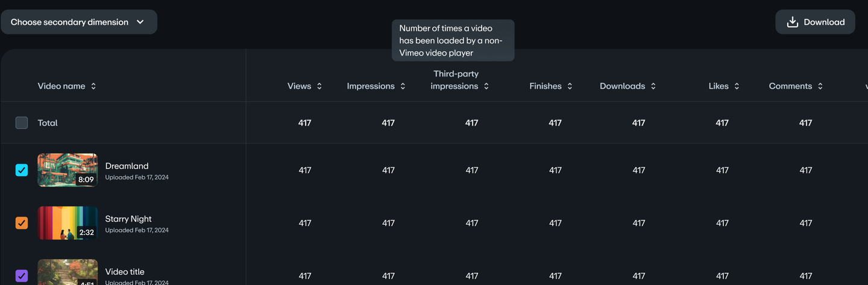Click the Downloads column sort icon
Viewport: 868px width, 285px height.
pos(653,86)
